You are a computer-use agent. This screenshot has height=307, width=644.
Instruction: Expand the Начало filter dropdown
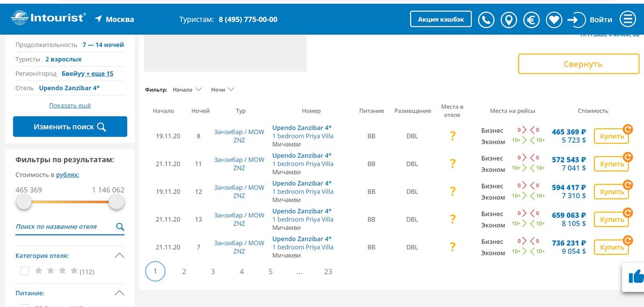coord(187,90)
